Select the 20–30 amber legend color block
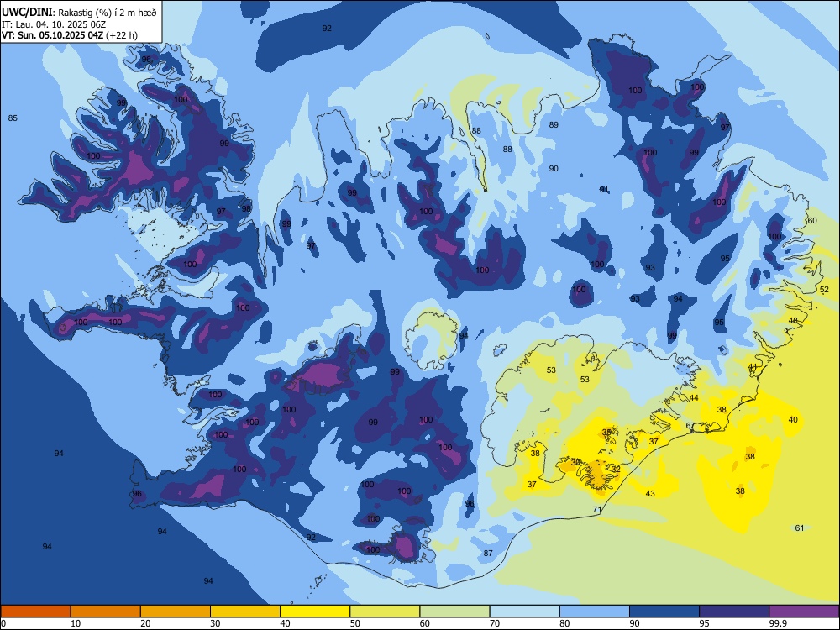Viewport: 840px width, 630px height. coord(176,612)
